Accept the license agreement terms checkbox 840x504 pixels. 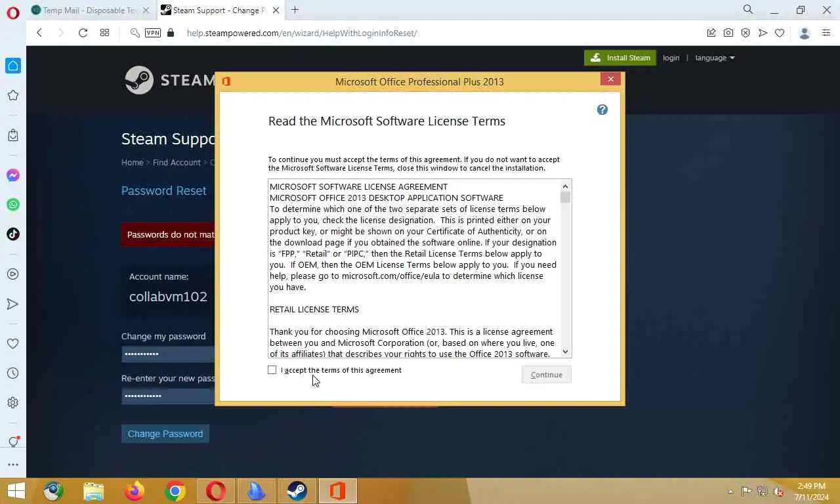click(272, 370)
